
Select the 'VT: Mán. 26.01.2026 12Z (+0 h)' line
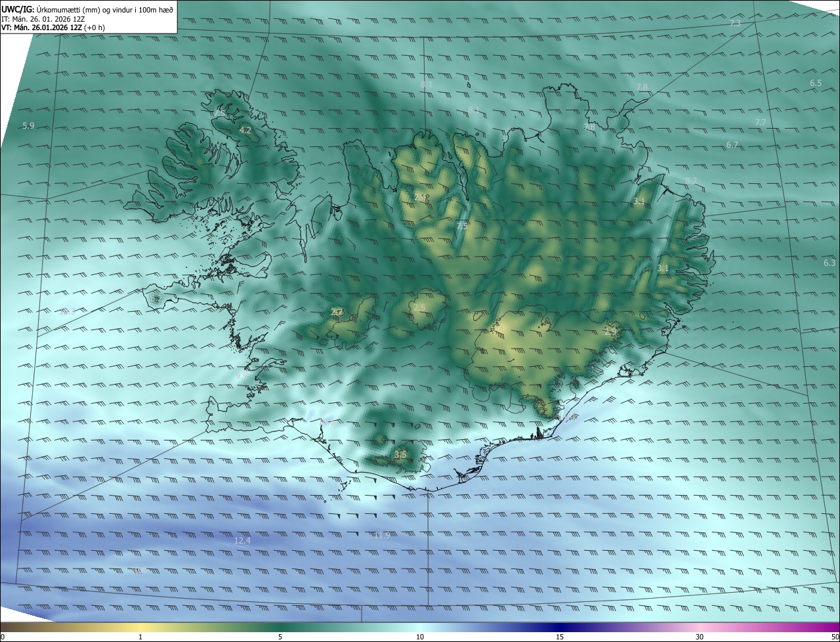(53, 28)
